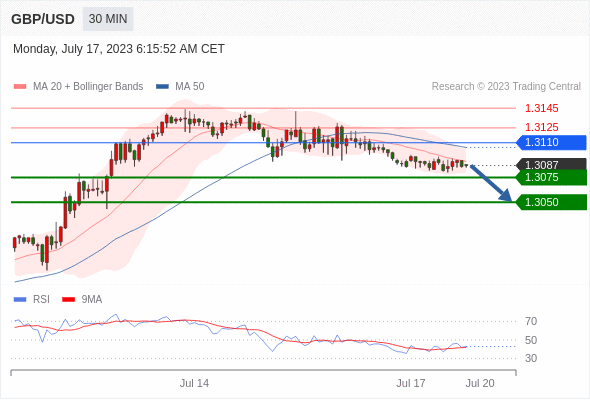Click the RSI 70 axis value
590x400 pixels.
pos(531,321)
